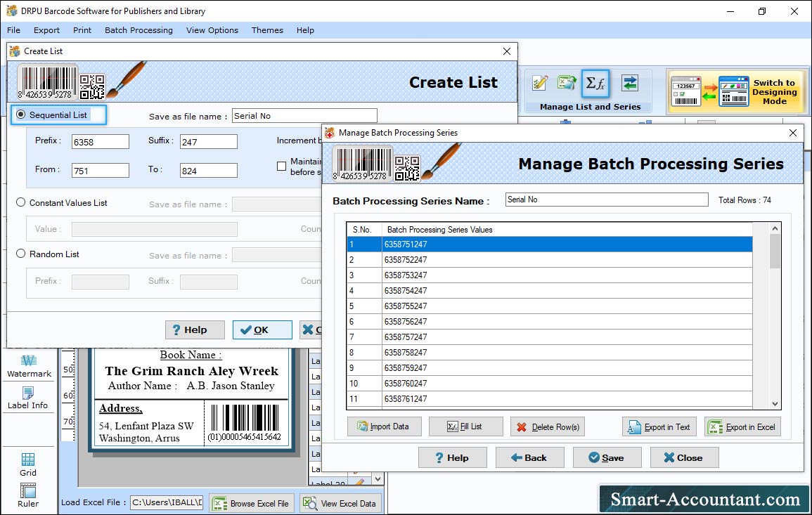
Task: Click Help in Create List dialog
Action: point(195,330)
